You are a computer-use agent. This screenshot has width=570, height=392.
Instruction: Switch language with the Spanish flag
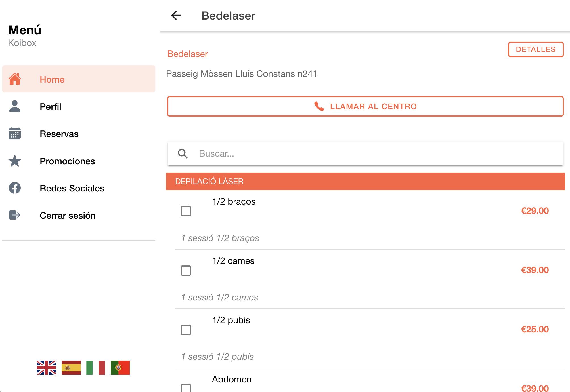pyautogui.click(x=71, y=368)
